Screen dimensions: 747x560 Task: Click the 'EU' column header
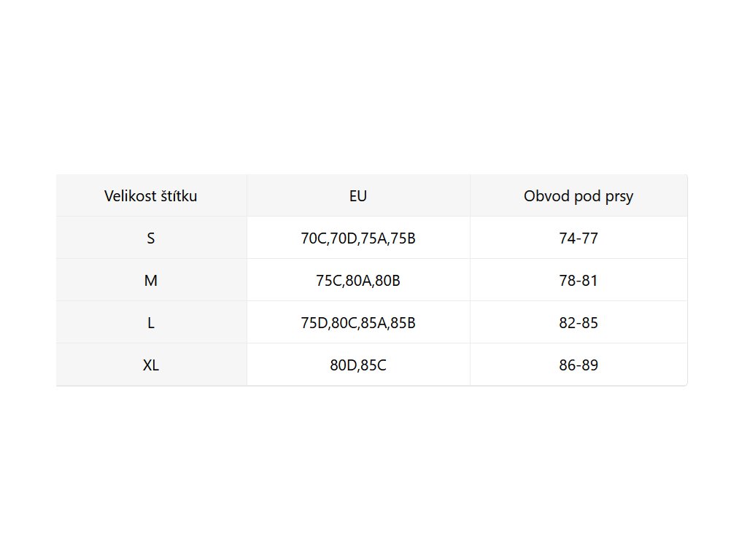tap(358, 196)
